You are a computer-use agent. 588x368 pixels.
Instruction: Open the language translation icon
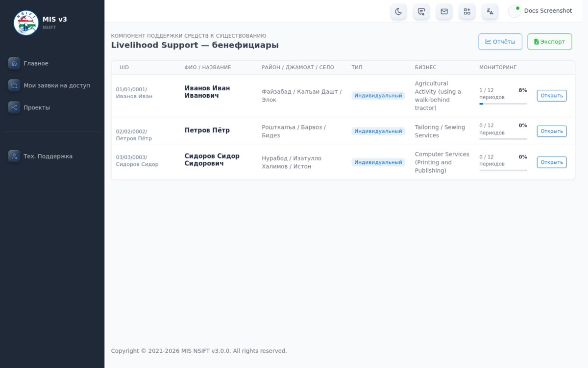pos(490,11)
